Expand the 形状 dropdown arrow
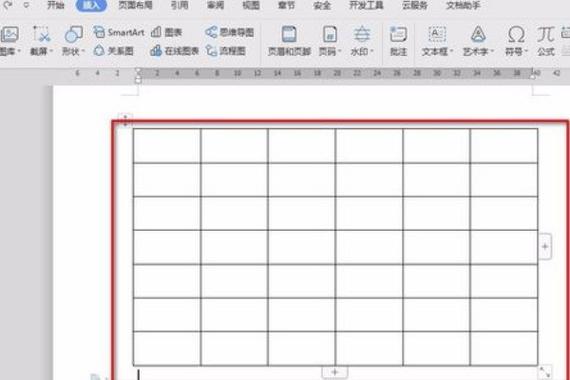This screenshot has height=380, width=570. point(83,51)
